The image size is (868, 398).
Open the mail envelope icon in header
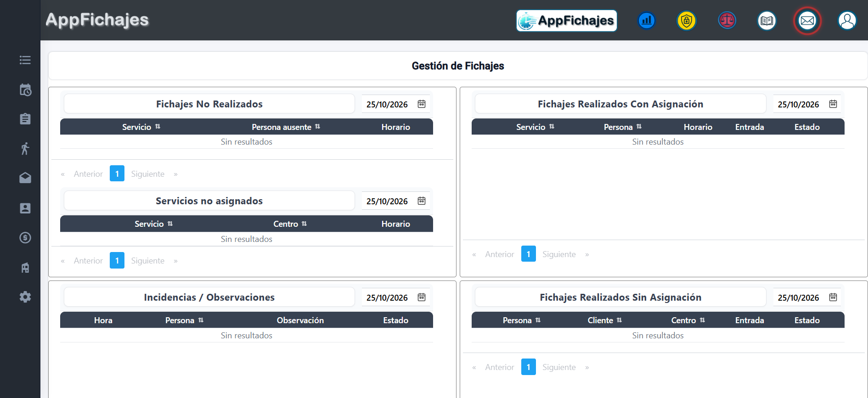807,21
